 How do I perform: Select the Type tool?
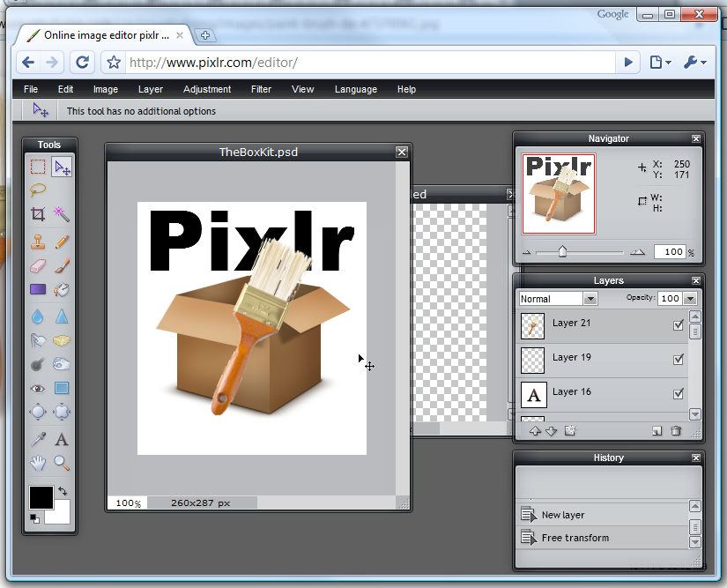(x=62, y=438)
